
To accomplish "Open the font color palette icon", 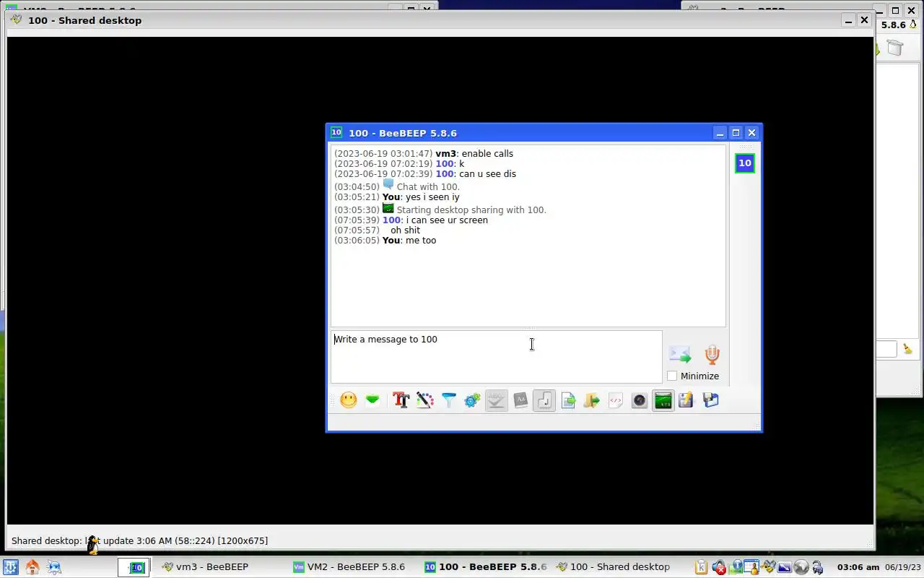I will (x=425, y=400).
